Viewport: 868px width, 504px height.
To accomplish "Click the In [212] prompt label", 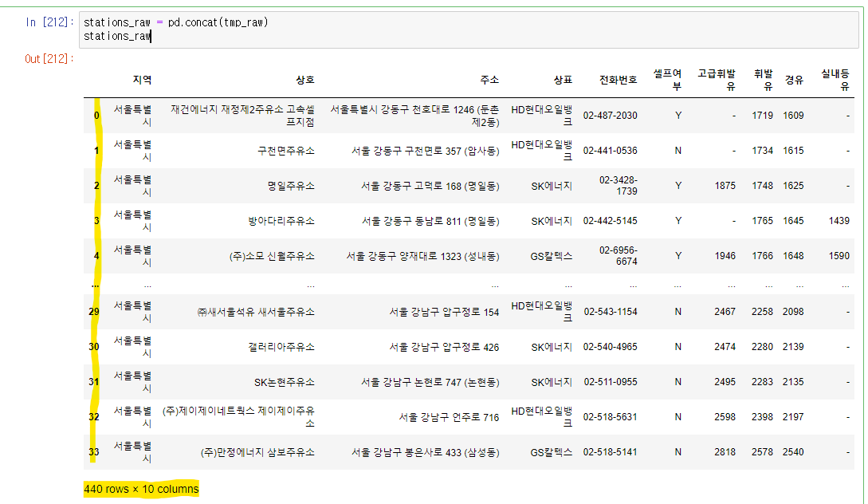I will pyautogui.click(x=50, y=22).
